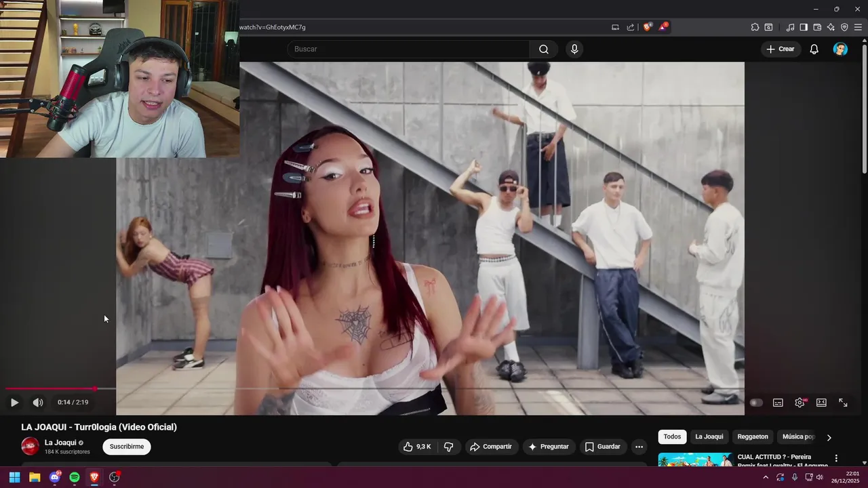This screenshot has height=488, width=868.
Task: Like the video with thumbs up 9,3 K
Action: pyautogui.click(x=417, y=447)
